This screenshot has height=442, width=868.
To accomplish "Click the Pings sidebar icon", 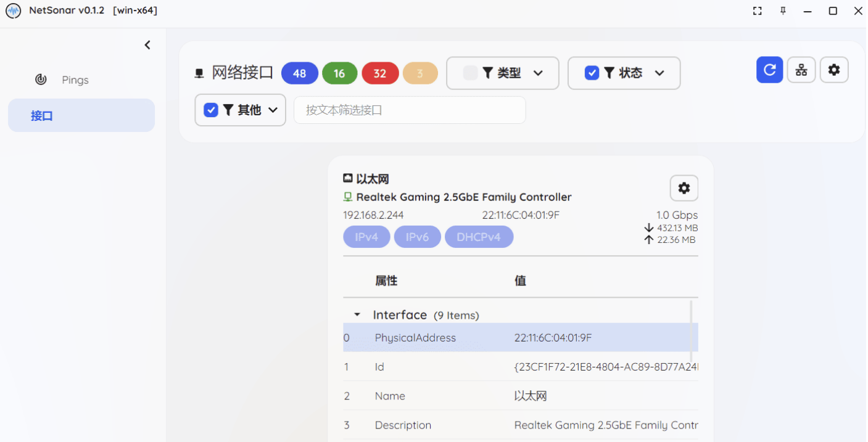I will coord(41,80).
